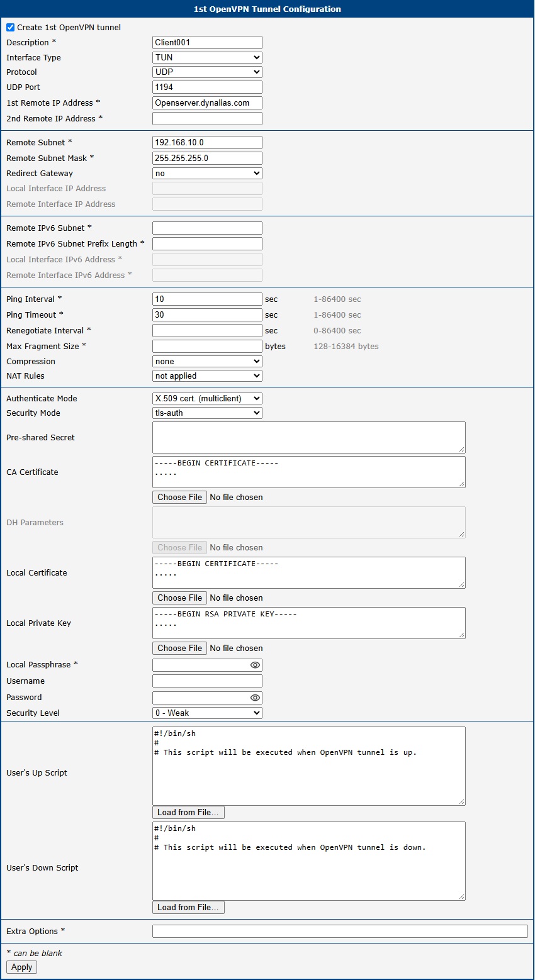This screenshot has height=980, width=535.
Task: Click the Ping Interval field
Action: 207,299
